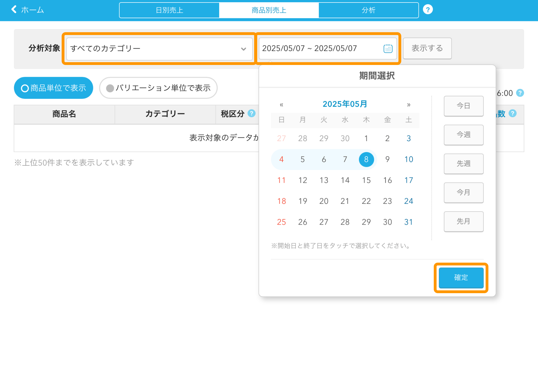Switch to 日別売上 tab
This screenshot has width=538, height=392.
tap(169, 10)
